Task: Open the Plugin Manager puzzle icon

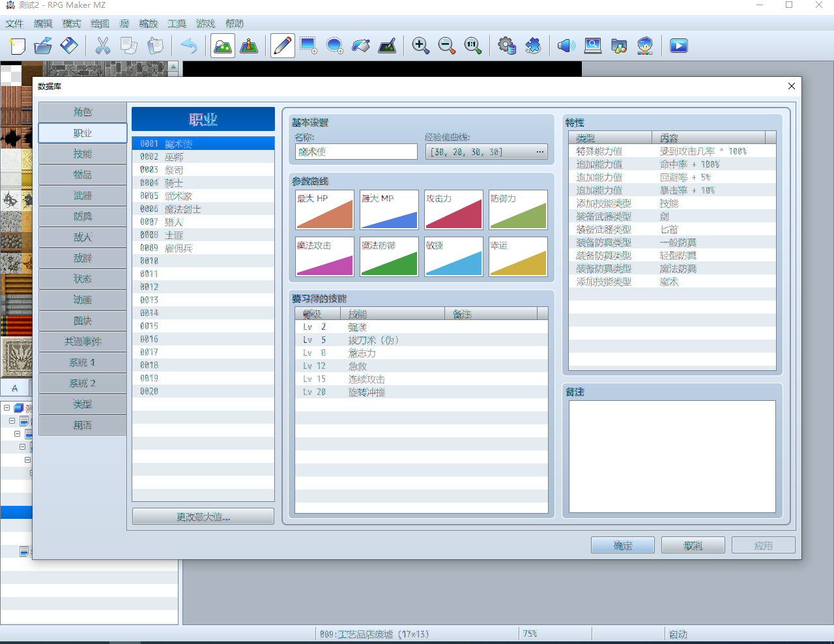Action: 532,46
